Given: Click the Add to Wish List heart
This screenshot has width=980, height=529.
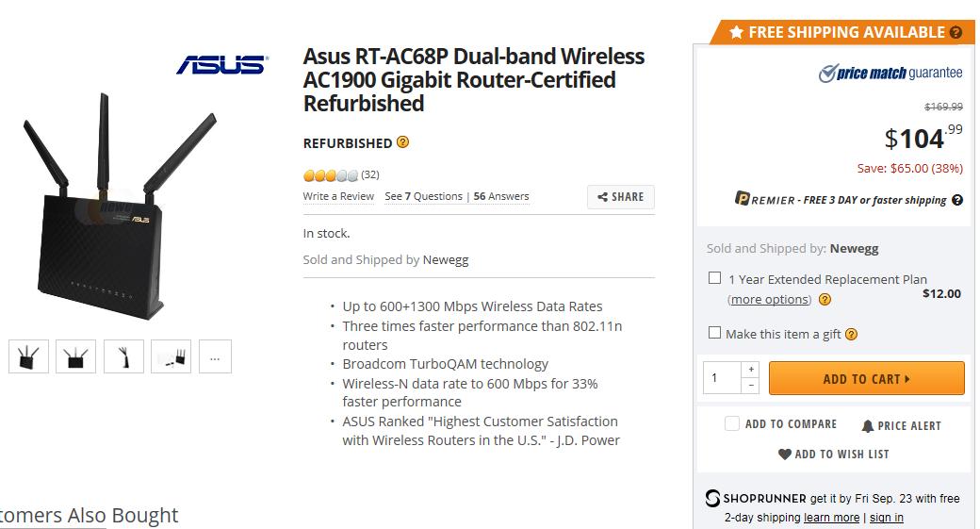Looking at the screenshot, I should [784, 455].
